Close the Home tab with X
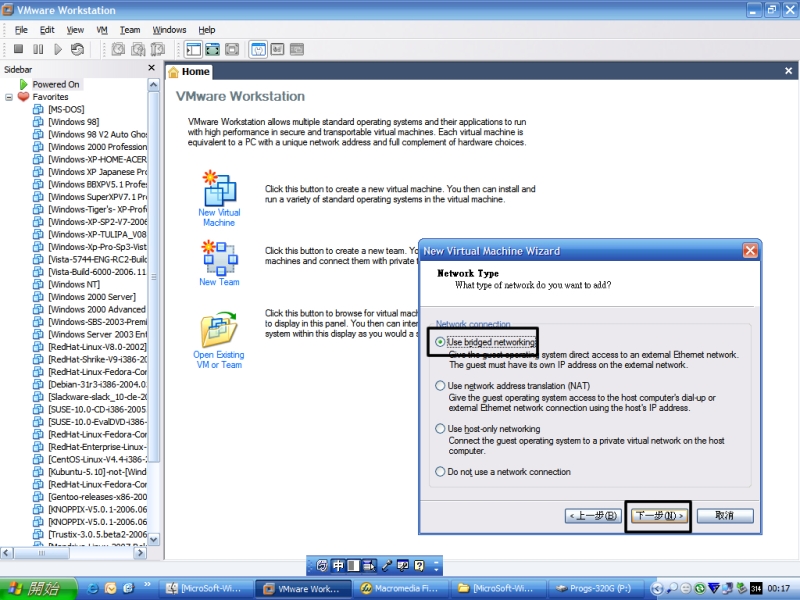The width and height of the screenshot is (800, 600). click(788, 71)
